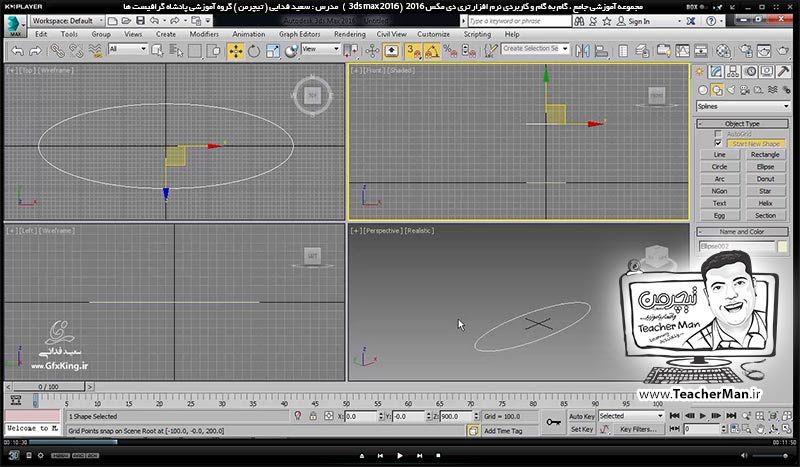The height and width of the screenshot is (467, 800).
Task: Click the KMPlayer volume slider
Action: click(x=769, y=455)
